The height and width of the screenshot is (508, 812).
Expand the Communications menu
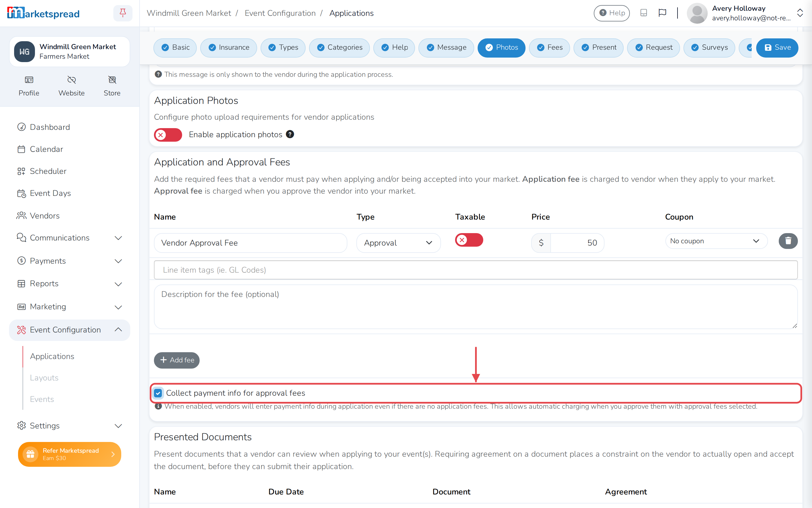point(69,238)
